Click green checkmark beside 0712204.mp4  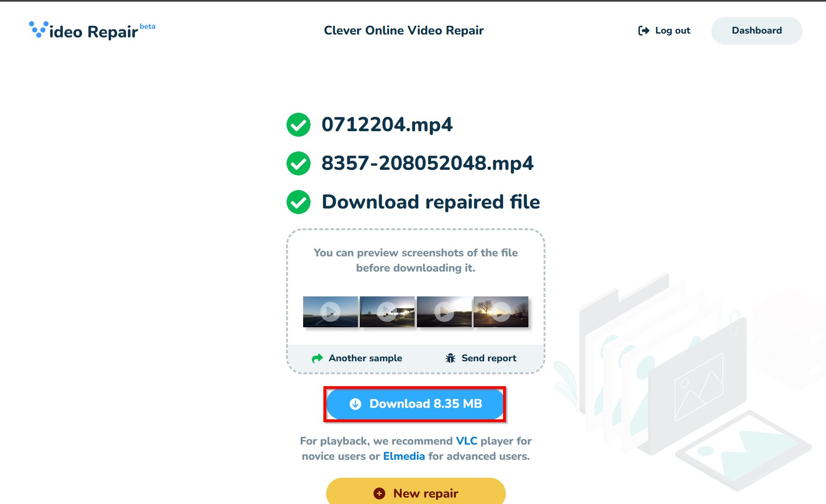(299, 125)
